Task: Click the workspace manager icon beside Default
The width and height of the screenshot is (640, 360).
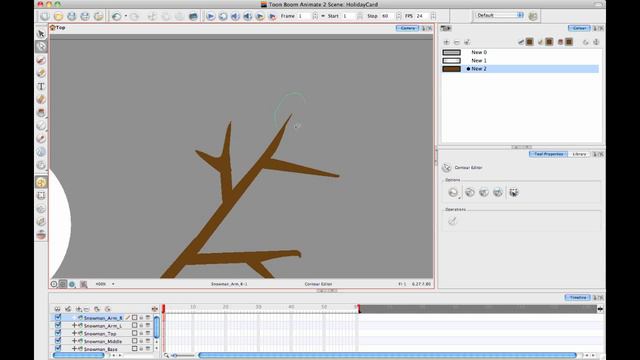Action: (533, 16)
